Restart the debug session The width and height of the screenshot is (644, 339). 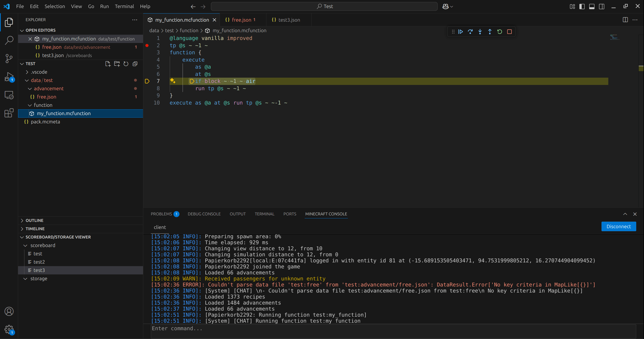[499, 32]
